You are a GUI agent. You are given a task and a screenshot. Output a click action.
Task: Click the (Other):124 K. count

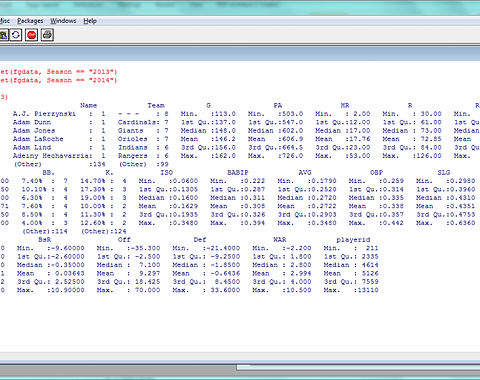point(104,231)
